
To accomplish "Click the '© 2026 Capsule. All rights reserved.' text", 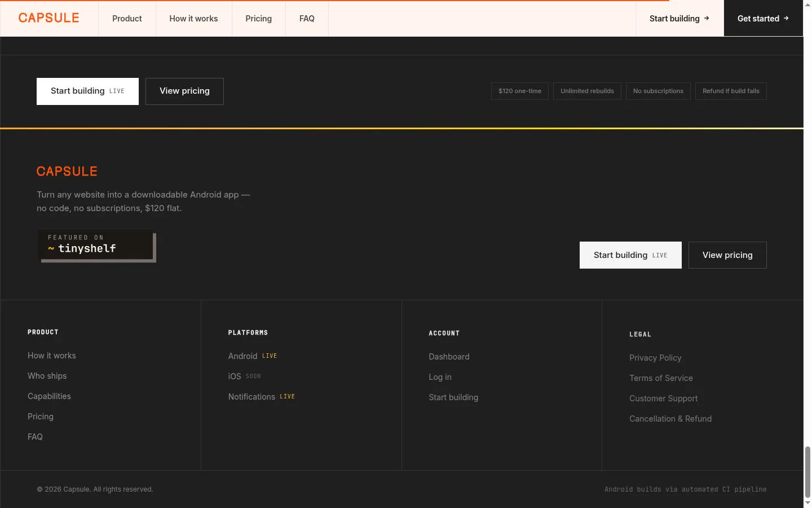I will tap(95, 489).
